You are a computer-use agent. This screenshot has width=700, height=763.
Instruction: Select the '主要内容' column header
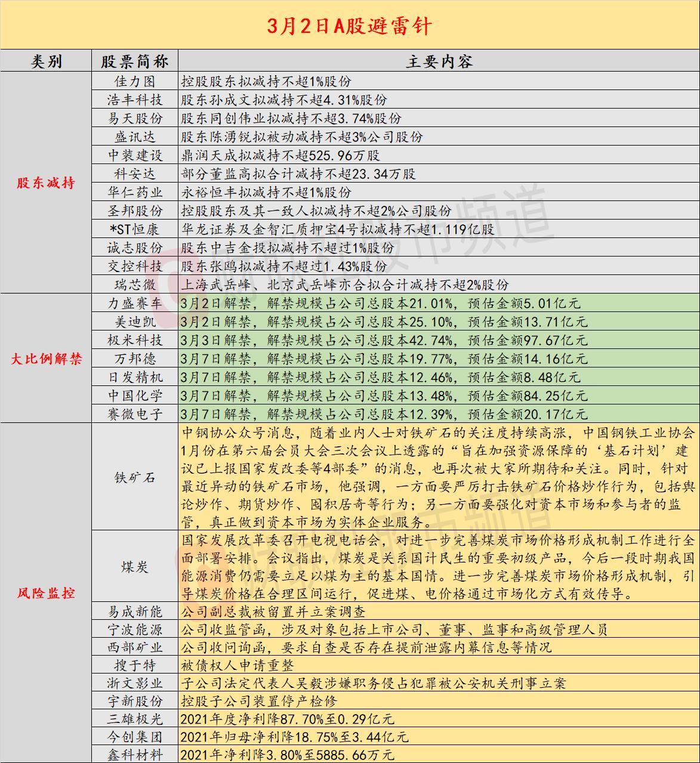(439, 61)
